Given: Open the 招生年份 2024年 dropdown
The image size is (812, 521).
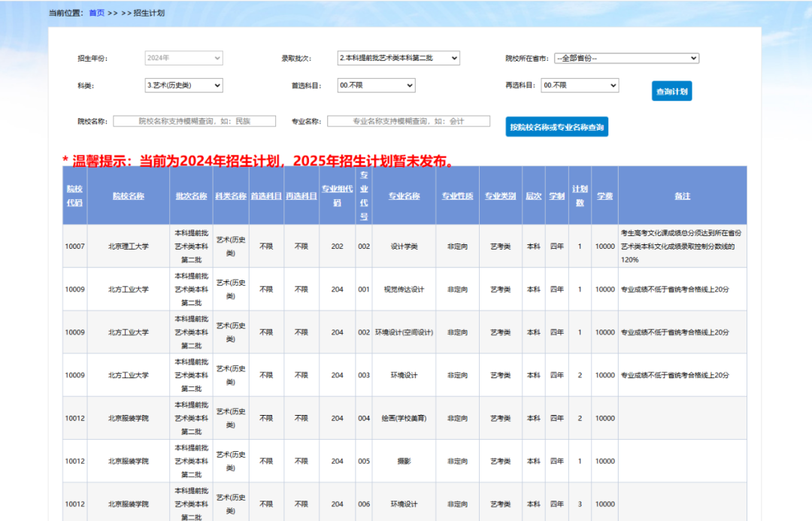Looking at the screenshot, I should pos(183,58).
